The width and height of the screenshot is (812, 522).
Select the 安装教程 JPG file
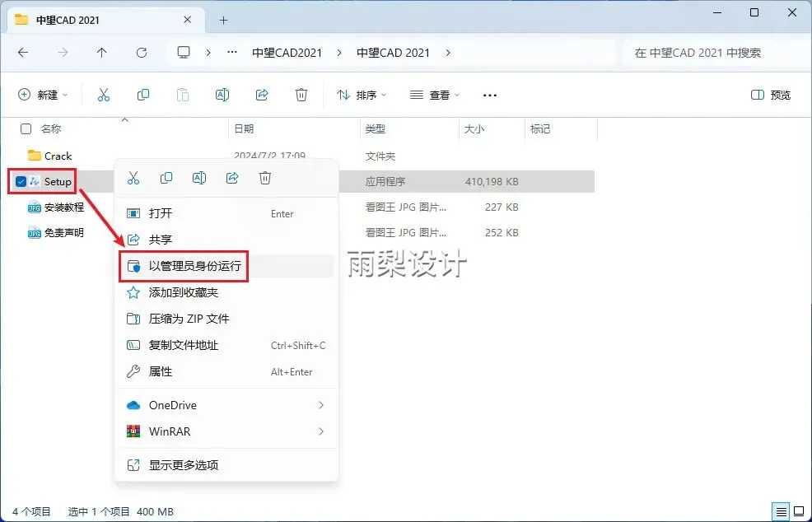click(56, 207)
